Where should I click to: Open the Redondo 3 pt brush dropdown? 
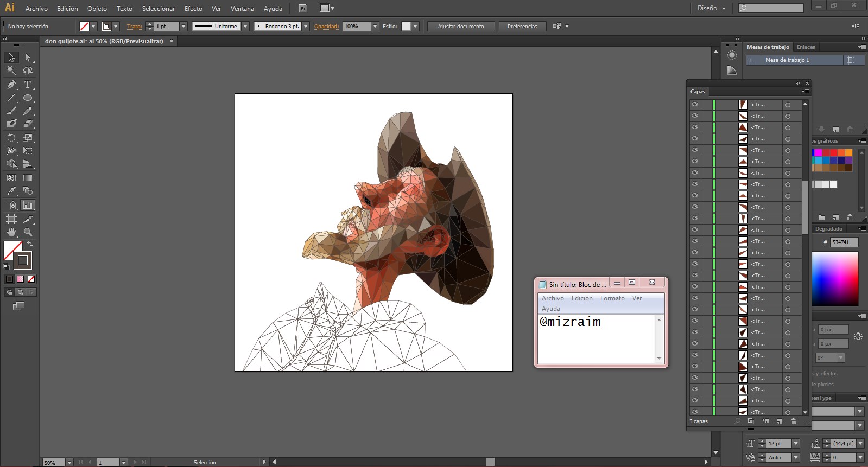tap(306, 27)
